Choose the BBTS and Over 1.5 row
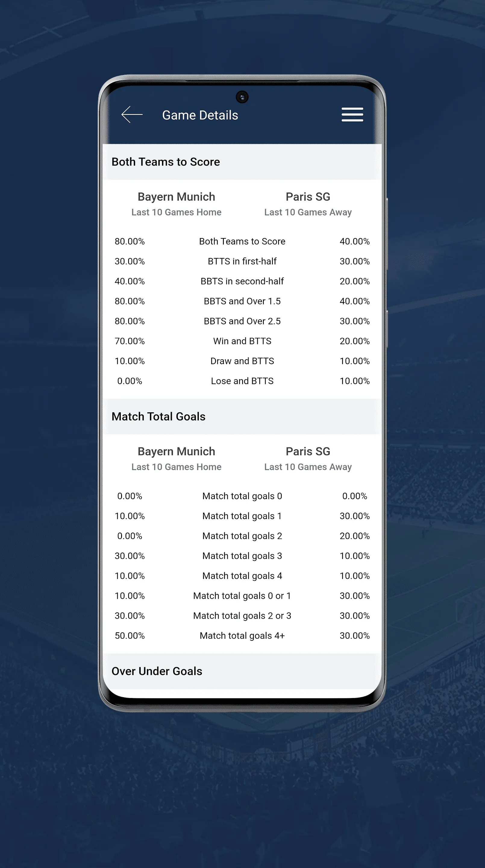This screenshot has height=868, width=485. pyautogui.click(x=242, y=301)
